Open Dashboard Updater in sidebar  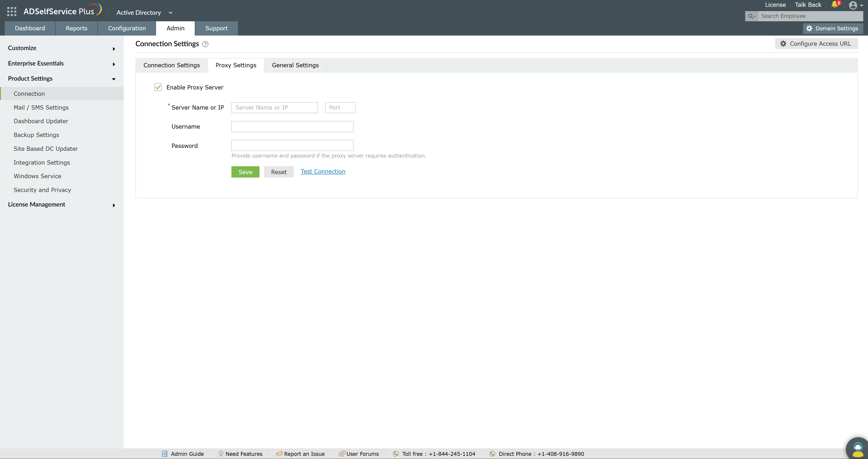[41, 121]
